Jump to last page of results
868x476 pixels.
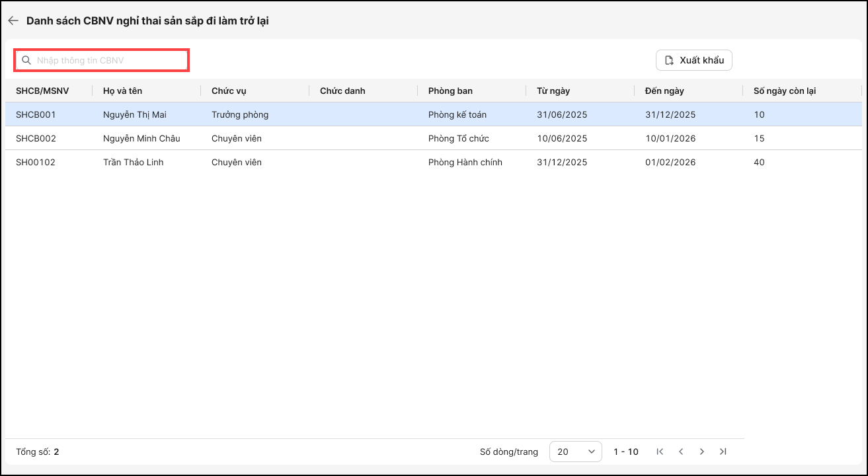[723, 452]
